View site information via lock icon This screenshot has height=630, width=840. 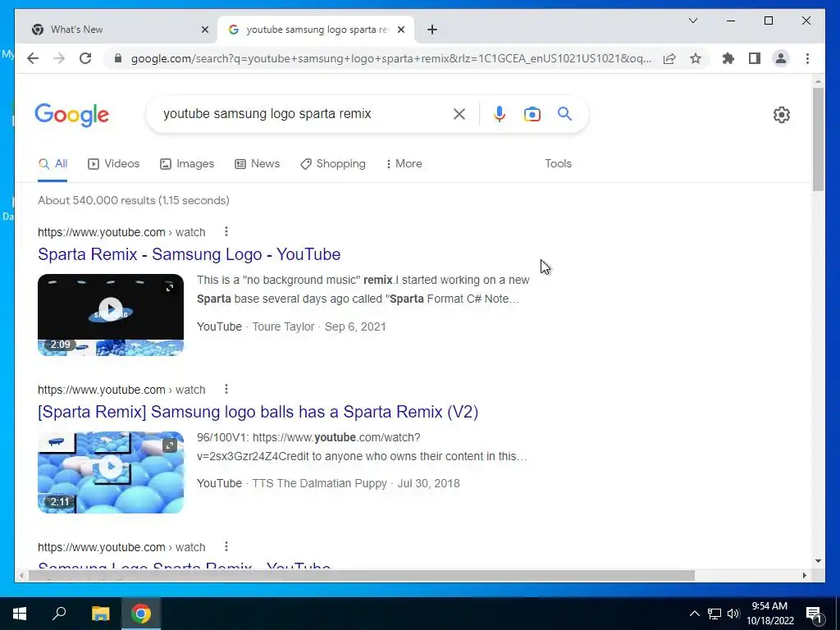point(118,58)
